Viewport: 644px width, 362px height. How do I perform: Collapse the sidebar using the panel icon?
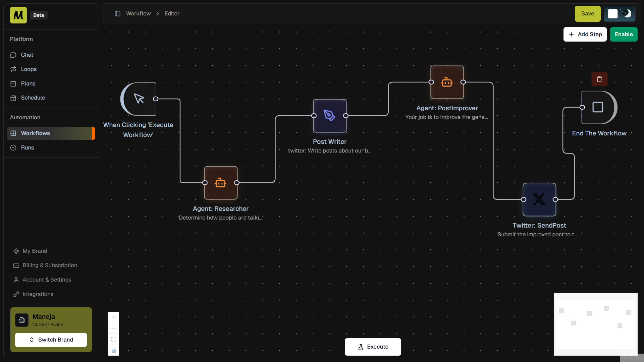pyautogui.click(x=118, y=13)
